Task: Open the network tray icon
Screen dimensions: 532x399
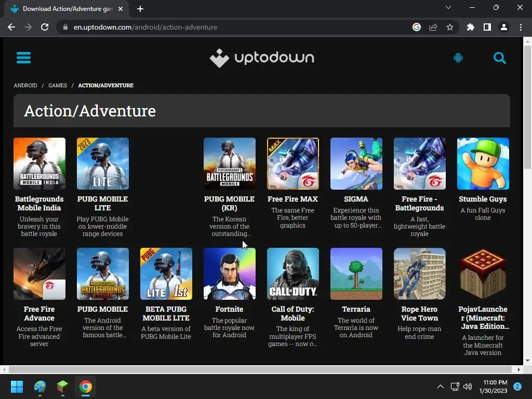Action: pyautogui.click(x=455, y=387)
